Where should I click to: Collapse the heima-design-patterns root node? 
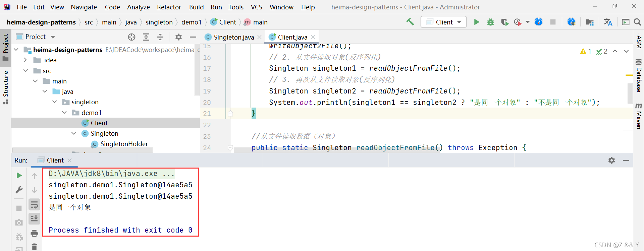tap(16, 50)
